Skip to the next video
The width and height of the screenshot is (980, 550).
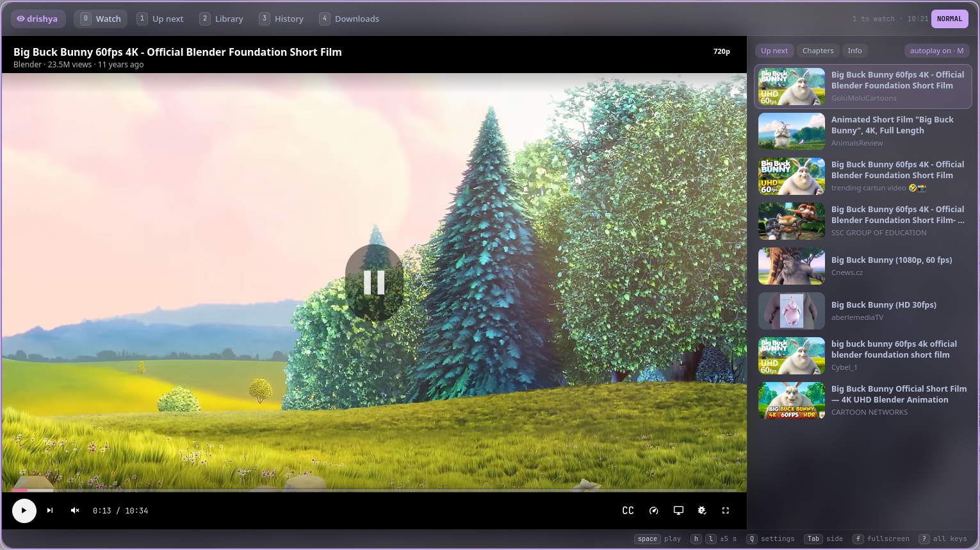tap(50, 511)
